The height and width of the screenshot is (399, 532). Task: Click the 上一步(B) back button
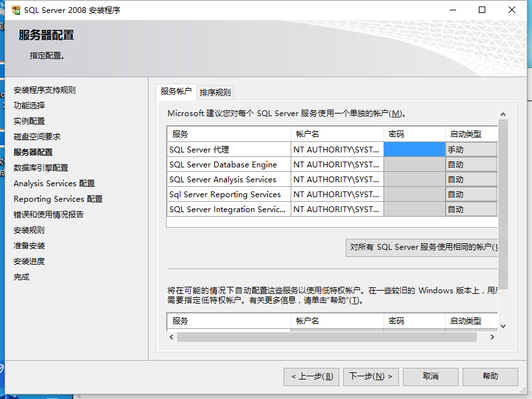click(x=311, y=376)
